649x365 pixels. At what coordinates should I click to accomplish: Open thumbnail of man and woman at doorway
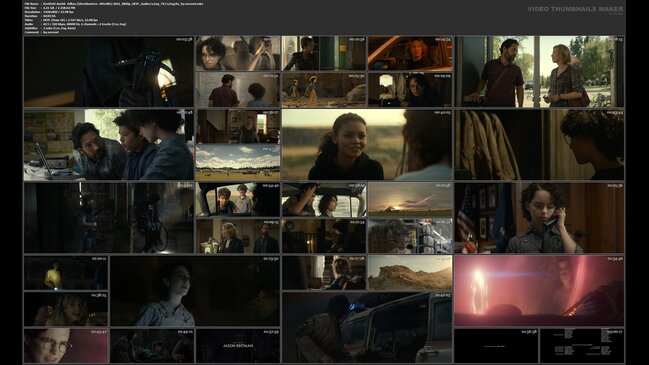pyautogui.click(x=539, y=72)
